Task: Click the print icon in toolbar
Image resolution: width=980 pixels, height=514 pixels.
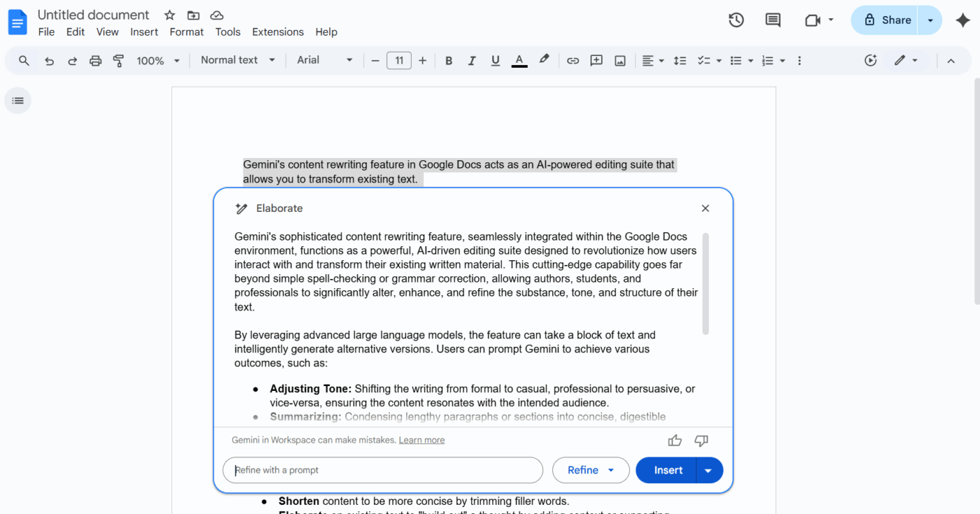Action: click(95, 61)
